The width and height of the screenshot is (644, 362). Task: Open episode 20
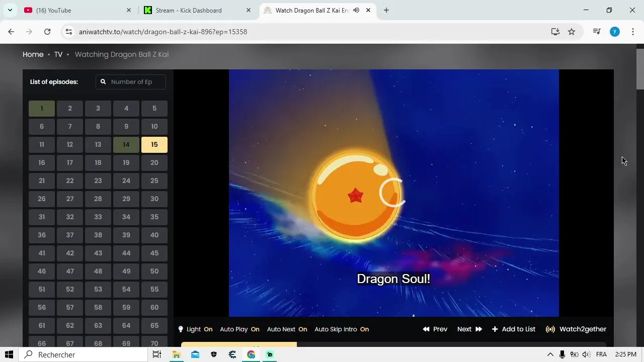point(154,162)
